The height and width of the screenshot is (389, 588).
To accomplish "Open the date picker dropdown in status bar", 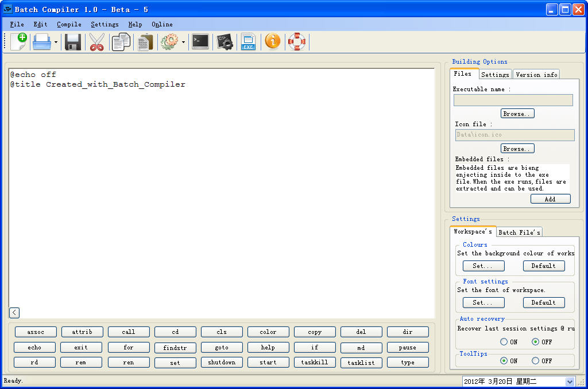I will (570, 382).
